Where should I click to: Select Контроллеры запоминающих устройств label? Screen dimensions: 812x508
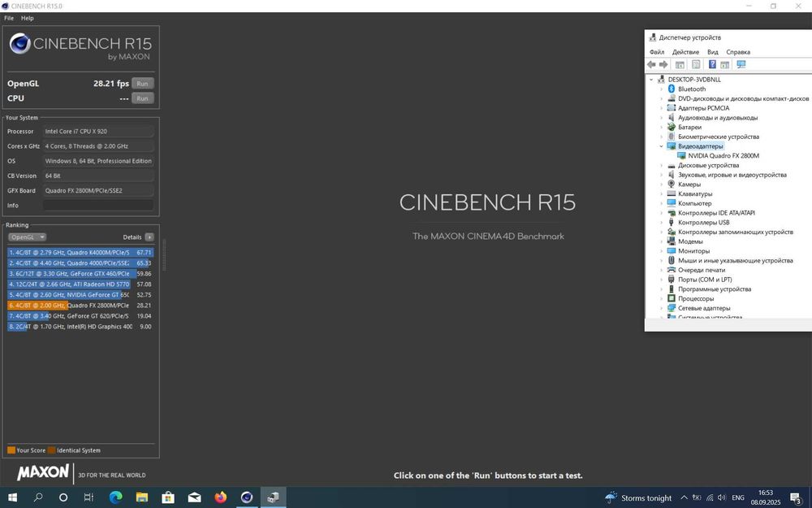[x=736, y=232]
